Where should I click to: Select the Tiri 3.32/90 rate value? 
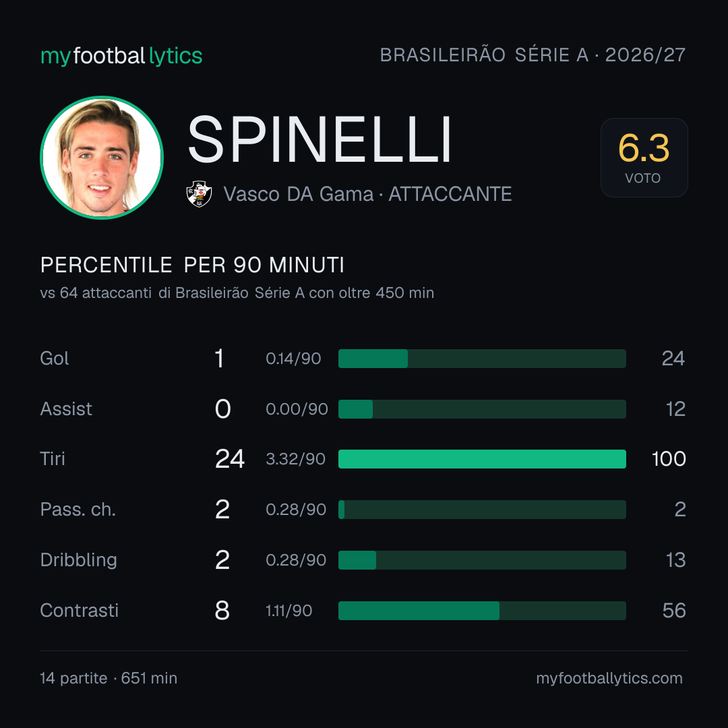point(295,459)
